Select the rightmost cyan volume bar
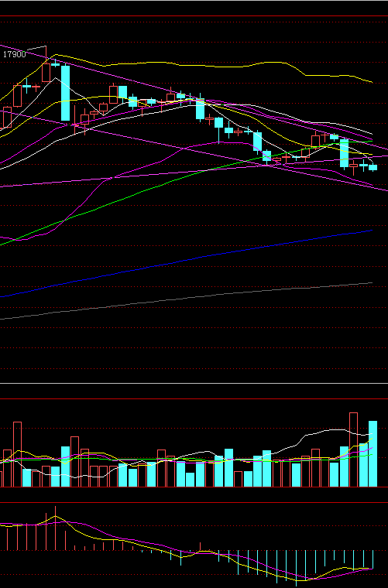This screenshot has width=388, height=588. click(x=373, y=453)
